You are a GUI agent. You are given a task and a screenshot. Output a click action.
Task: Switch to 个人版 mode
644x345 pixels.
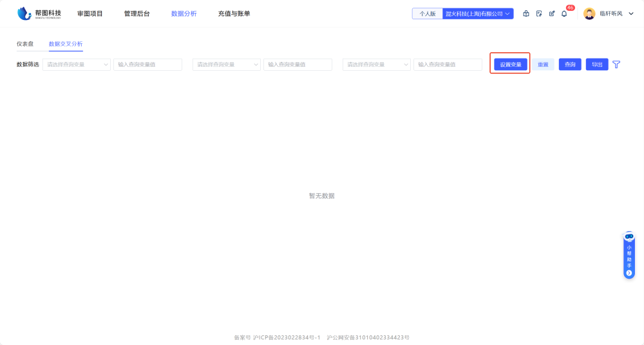[428, 14]
